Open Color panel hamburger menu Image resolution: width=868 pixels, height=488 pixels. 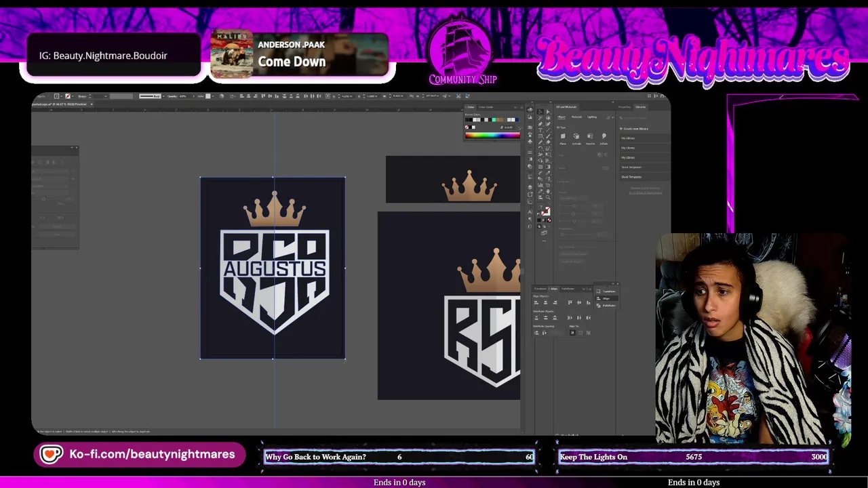click(x=521, y=107)
